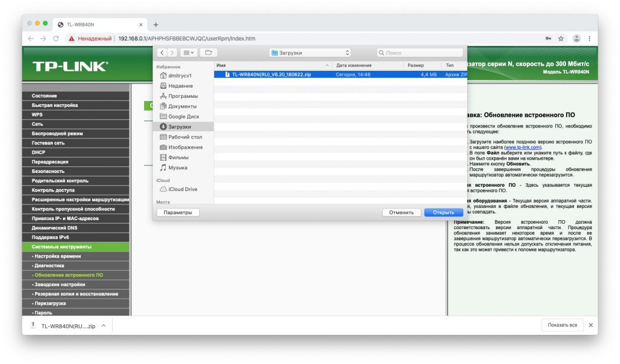
Task: Click the saved passwords key icon
Action: click(x=548, y=39)
